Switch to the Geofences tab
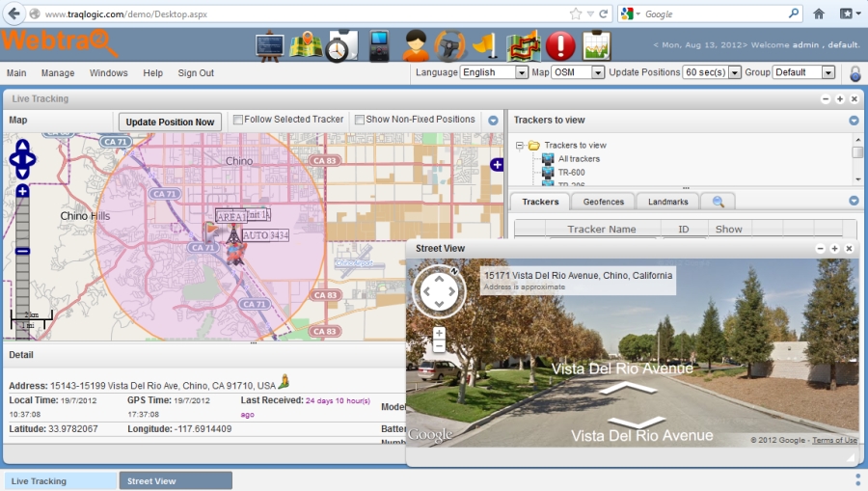This screenshot has height=491, width=868. coord(604,202)
